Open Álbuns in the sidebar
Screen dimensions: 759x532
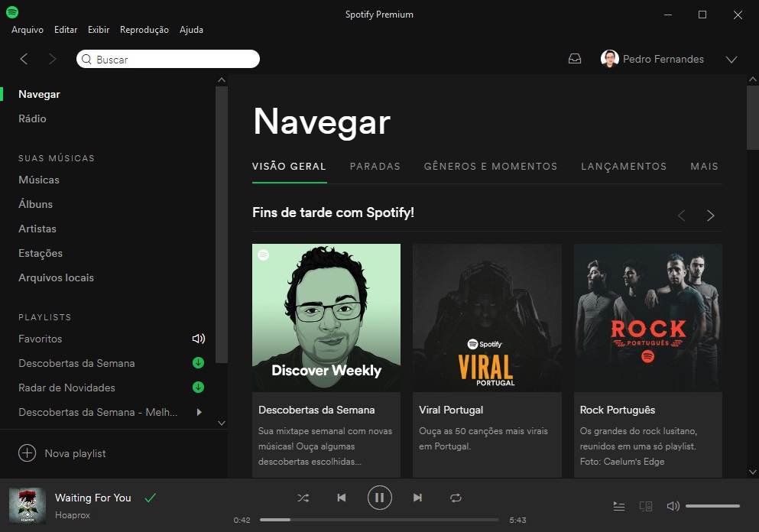(x=35, y=204)
